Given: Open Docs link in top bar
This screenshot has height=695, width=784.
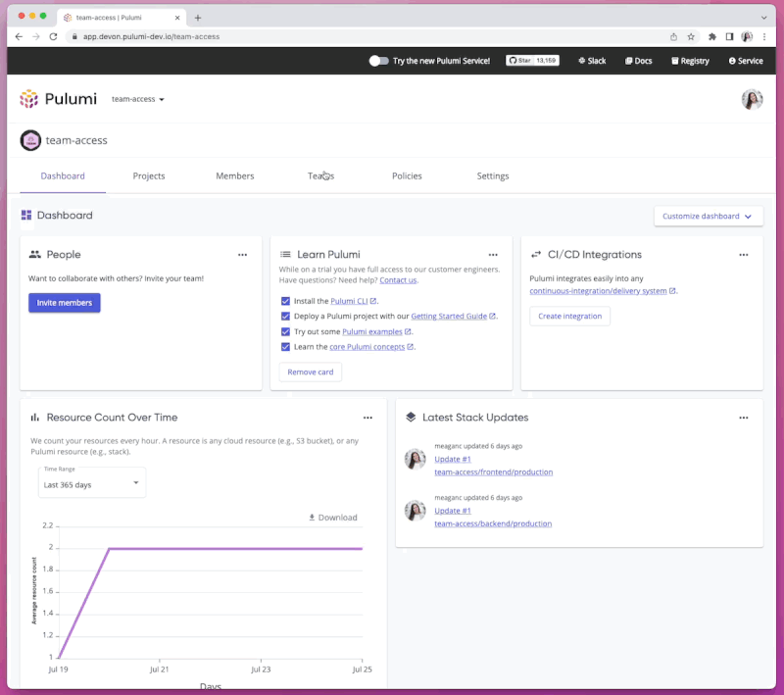Looking at the screenshot, I should pos(639,61).
